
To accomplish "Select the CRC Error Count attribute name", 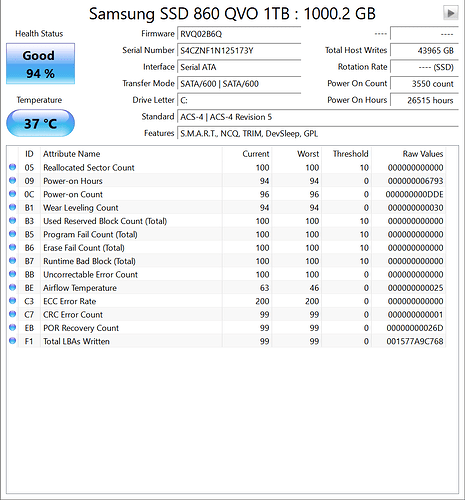I will 73,314.
